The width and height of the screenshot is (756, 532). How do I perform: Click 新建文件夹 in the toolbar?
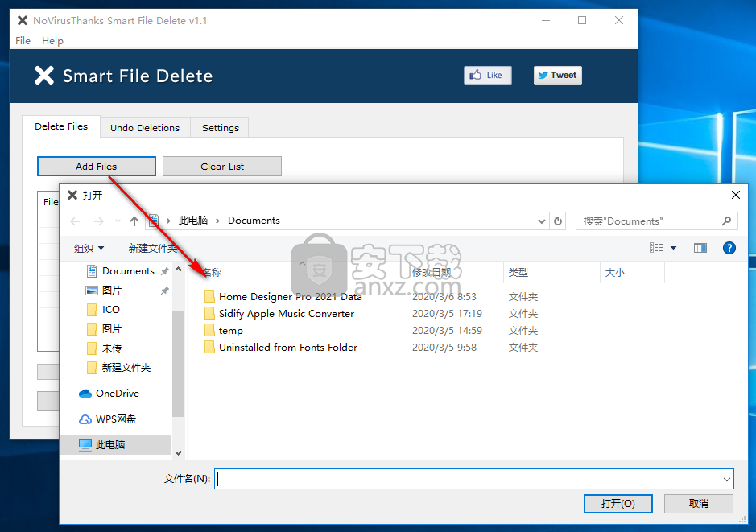[153, 248]
